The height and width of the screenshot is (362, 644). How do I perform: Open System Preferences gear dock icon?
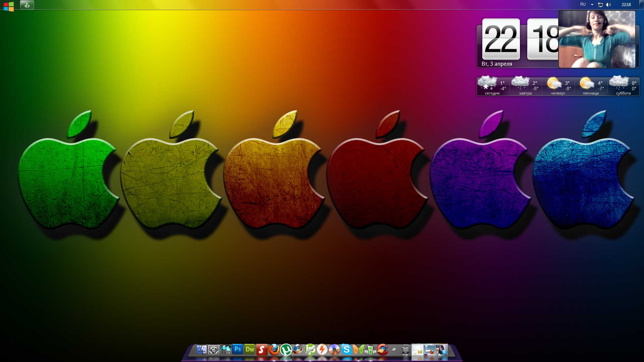pos(214,350)
